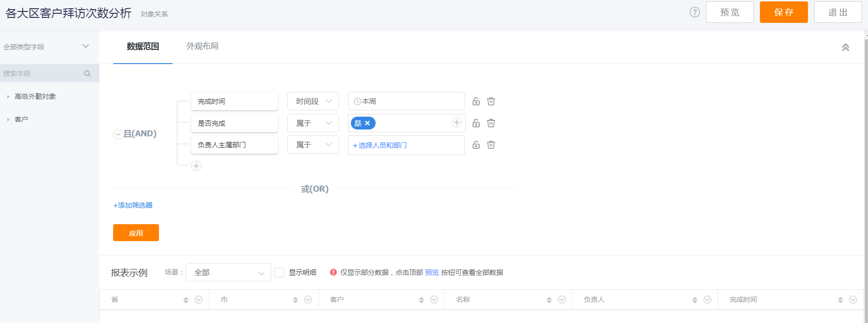868x323 pixels.
Task: Collapse the filter panel with double chevron
Action: coord(845,47)
